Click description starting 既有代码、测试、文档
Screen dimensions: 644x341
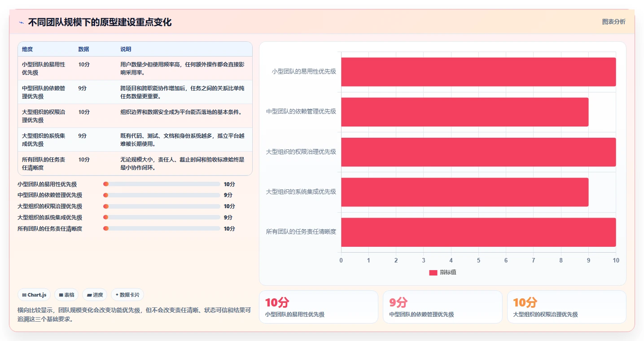(x=182, y=140)
